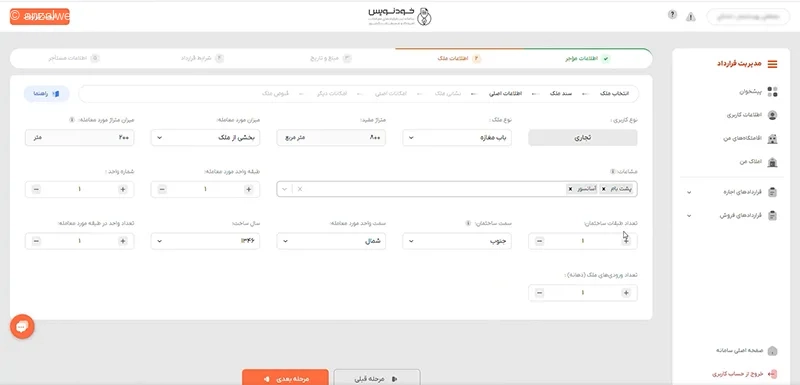Increase تعداد ورودی‌های ملک (دهانه) with plus
This screenshot has width=800, height=385.
pos(626,293)
